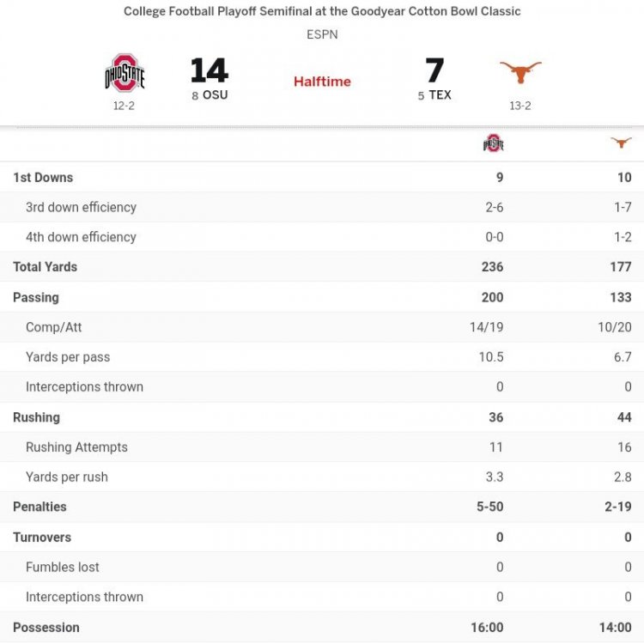Click the Rushing stat category
This screenshot has height=644, width=644.
[36, 417]
